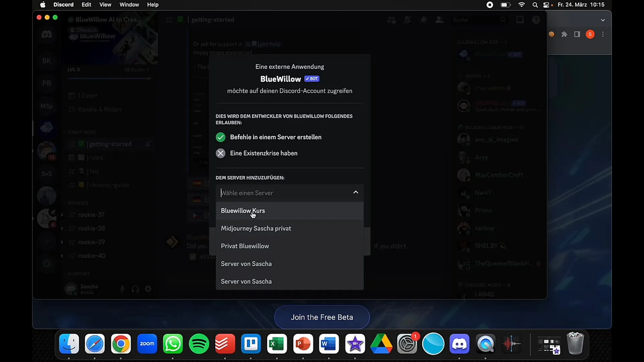Click the Wähle einen Server field
The width and height of the screenshot is (644, 362).
[289, 193]
